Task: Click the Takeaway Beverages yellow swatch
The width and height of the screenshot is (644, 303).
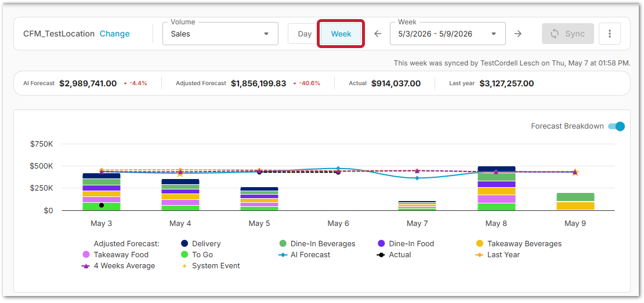Action: click(x=480, y=243)
